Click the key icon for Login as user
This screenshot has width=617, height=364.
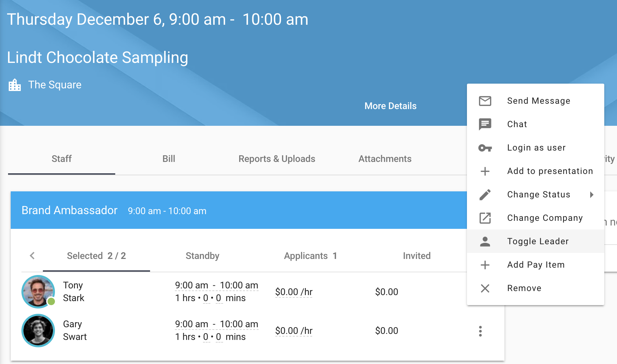[x=485, y=148]
